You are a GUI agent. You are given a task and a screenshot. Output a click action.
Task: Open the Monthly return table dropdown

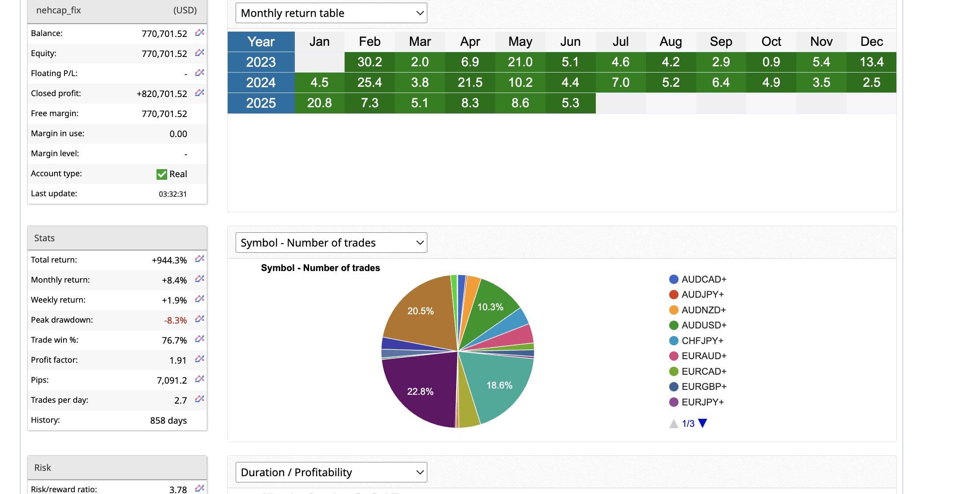coord(331,13)
